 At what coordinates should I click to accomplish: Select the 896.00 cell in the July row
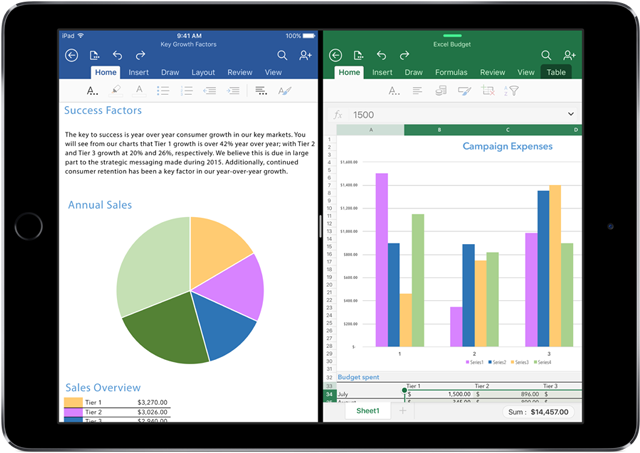[507, 394]
